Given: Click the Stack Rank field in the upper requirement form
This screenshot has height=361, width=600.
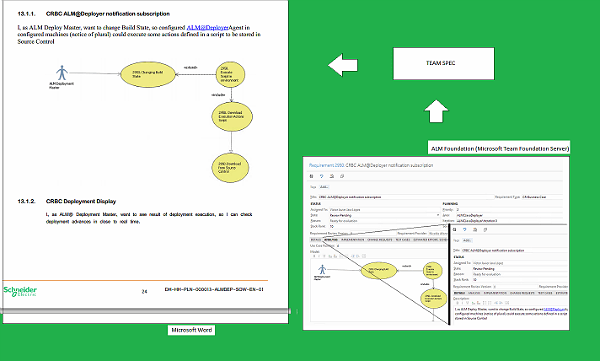Looking at the screenshot, I should 384,226.
